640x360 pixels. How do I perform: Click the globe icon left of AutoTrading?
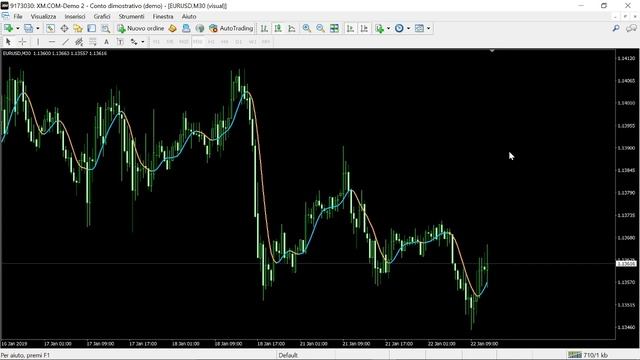(x=200, y=28)
